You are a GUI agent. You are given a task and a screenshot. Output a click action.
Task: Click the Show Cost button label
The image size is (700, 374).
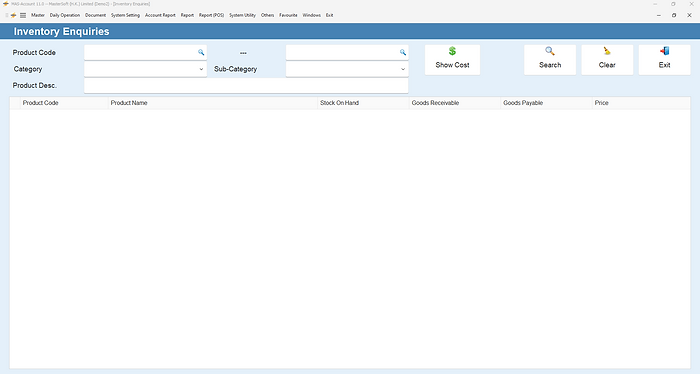[x=452, y=65]
